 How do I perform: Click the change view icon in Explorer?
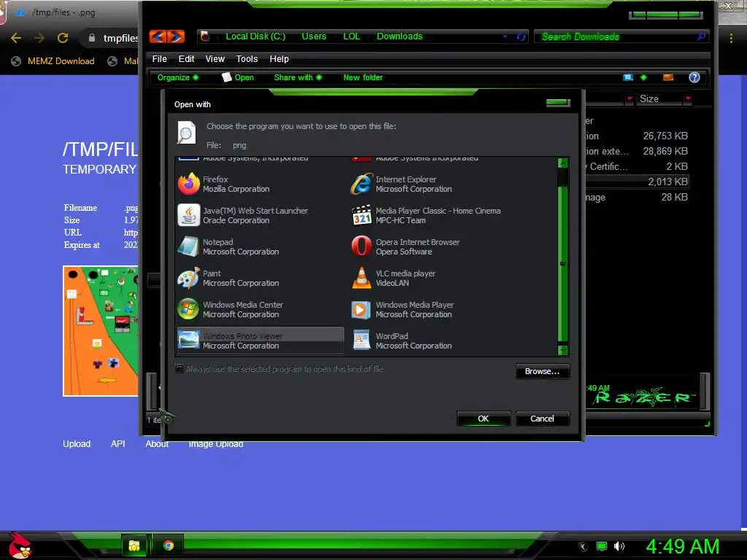click(628, 77)
